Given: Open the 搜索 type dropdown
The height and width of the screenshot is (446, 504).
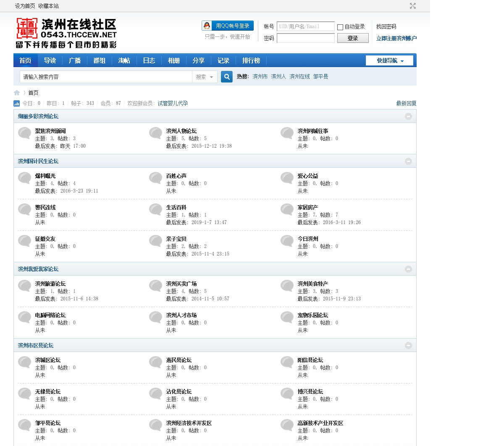Looking at the screenshot, I should click(205, 77).
